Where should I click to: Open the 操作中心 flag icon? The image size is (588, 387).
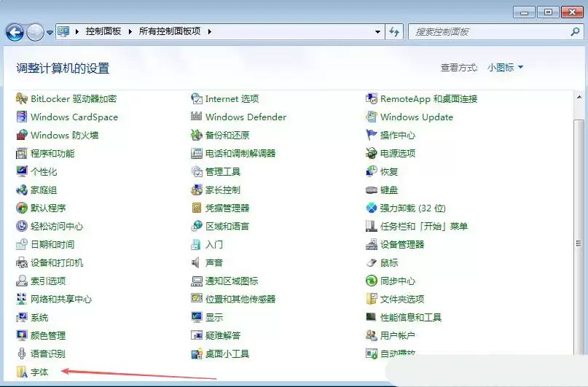372,135
